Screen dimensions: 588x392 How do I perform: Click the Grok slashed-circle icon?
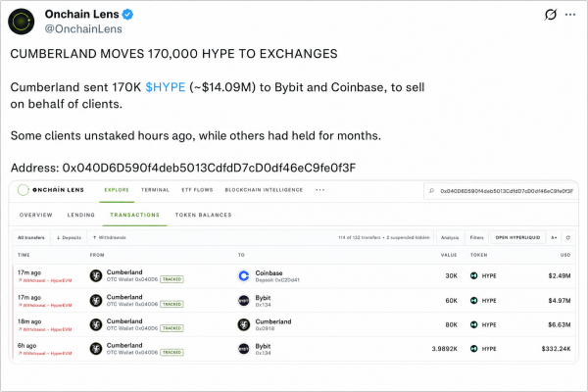pos(551,15)
